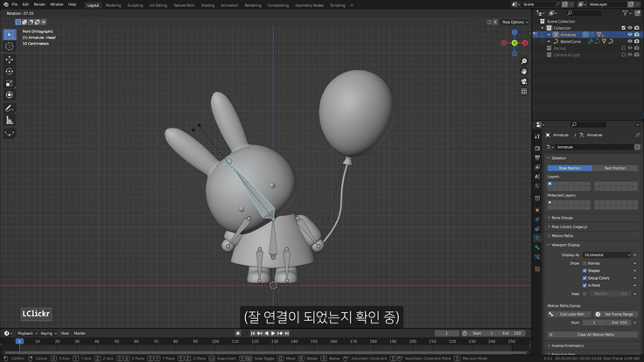Collapse the Skeleton panel
Viewport: 644px width, 362px height.
(x=558, y=158)
